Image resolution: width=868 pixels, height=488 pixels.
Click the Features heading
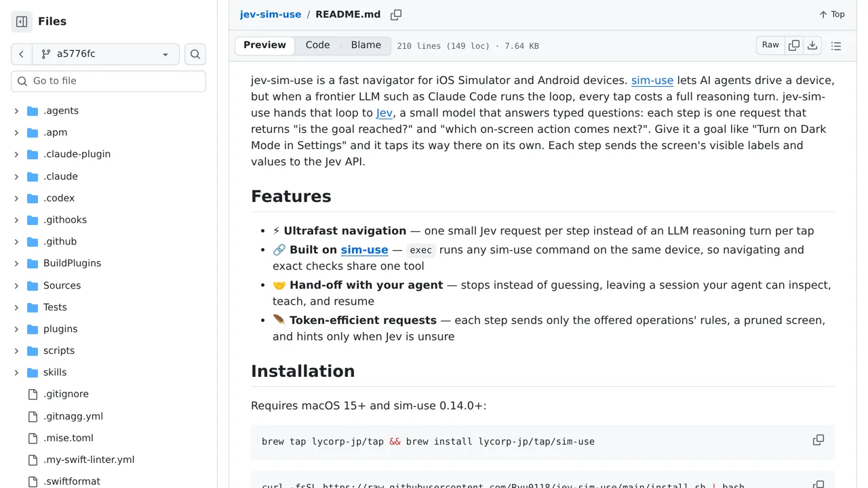[x=291, y=197]
